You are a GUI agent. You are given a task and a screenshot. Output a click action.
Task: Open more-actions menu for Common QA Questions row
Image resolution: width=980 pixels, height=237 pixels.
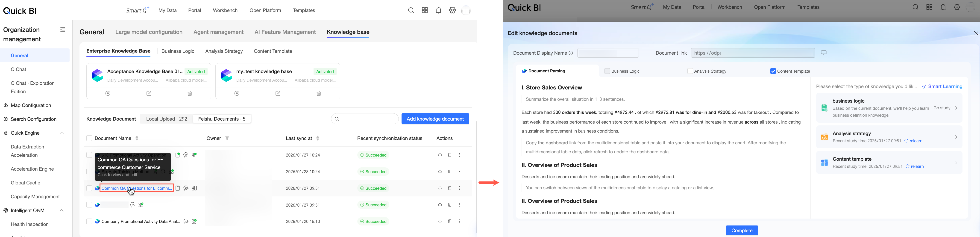459,188
